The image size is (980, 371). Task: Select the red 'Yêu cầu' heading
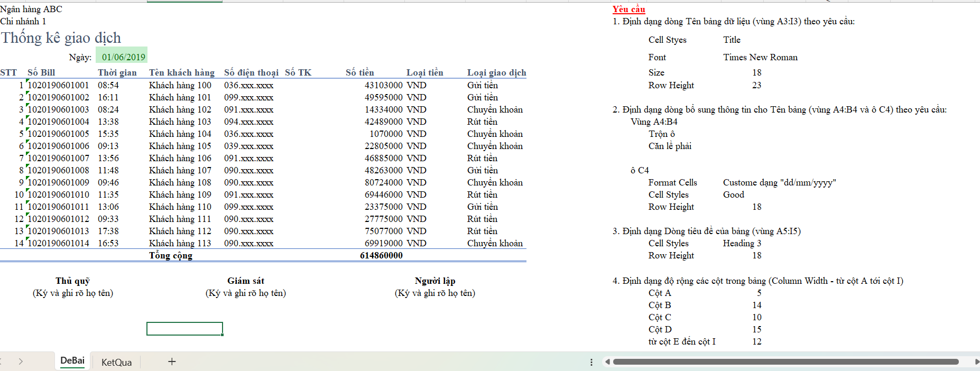coord(629,9)
